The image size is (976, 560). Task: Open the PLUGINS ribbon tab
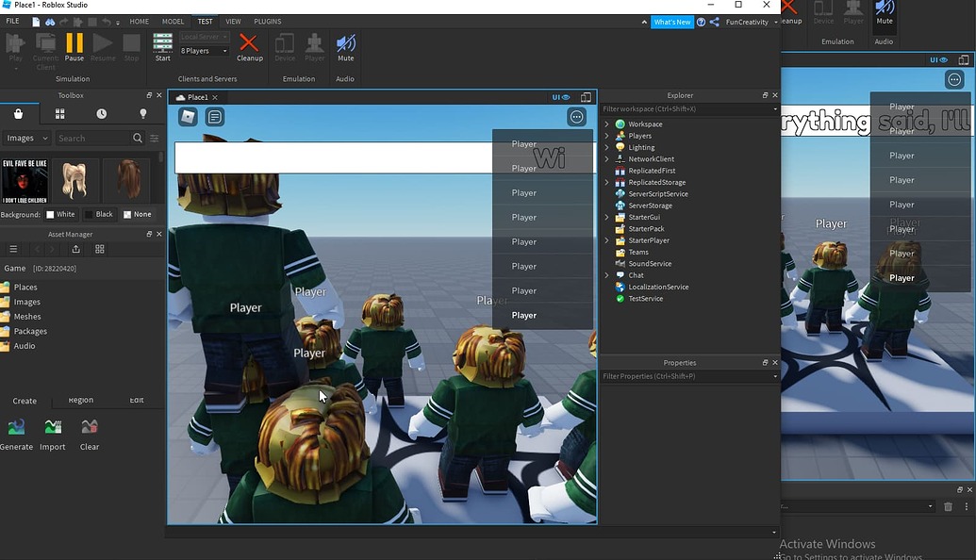tap(268, 21)
